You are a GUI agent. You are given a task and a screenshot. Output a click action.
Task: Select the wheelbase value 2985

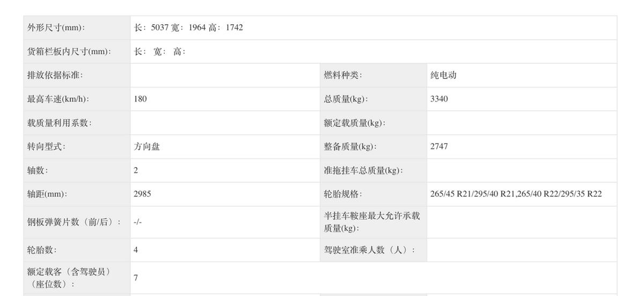[x=142, y=194]
